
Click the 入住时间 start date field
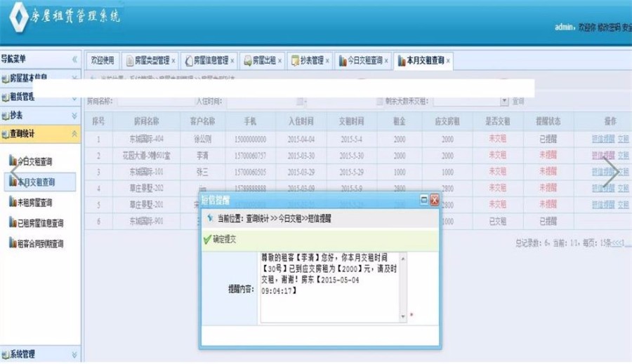tap(265, 102)
